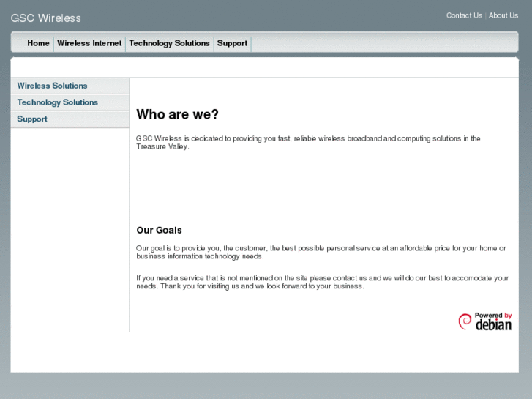This screenshot has height=399, width=532.
Task: Click the paragraph starting 'If you need a service'
Action: [x=321, y=282]
